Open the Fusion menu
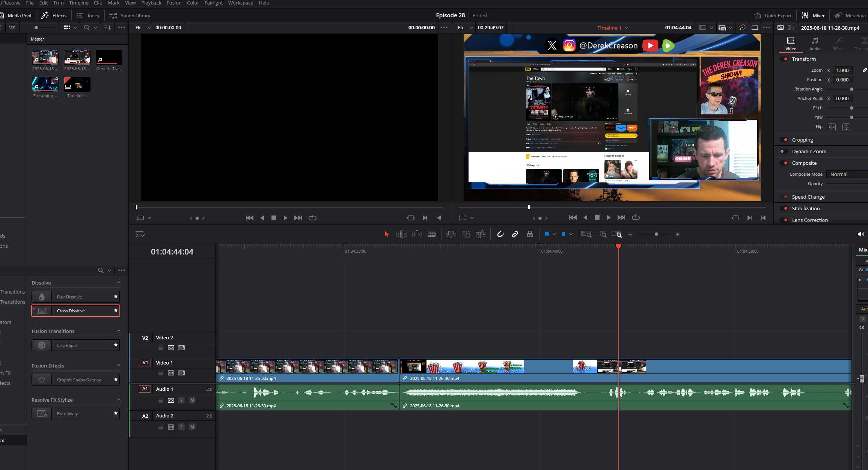Viewport: 868px width, 470px height. tap(174, 3)
